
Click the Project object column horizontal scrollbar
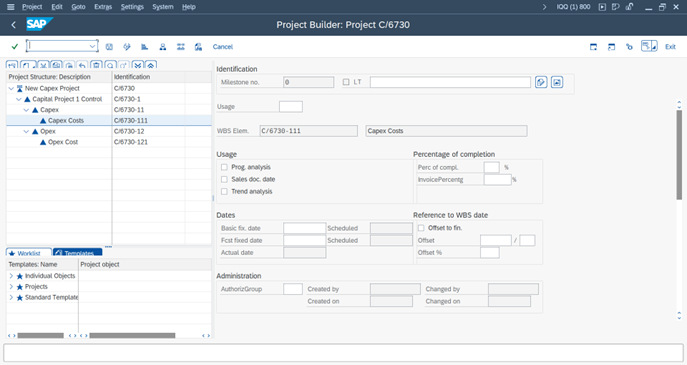tap(132, 336)
